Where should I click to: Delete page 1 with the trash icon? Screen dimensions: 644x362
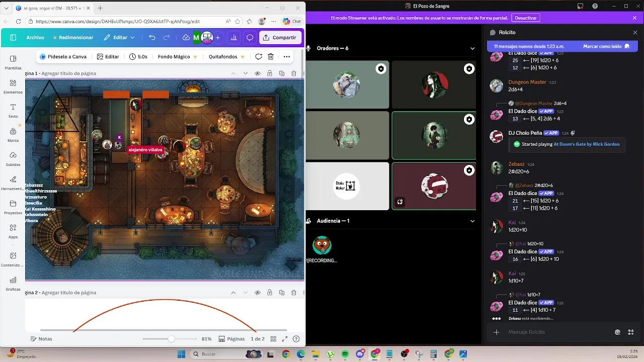294,73
